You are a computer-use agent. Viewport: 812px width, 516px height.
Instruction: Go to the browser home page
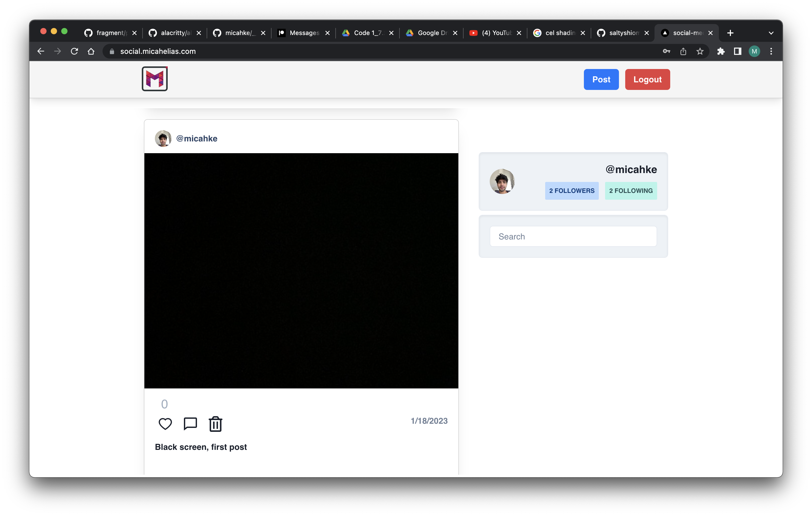(91, 51)
